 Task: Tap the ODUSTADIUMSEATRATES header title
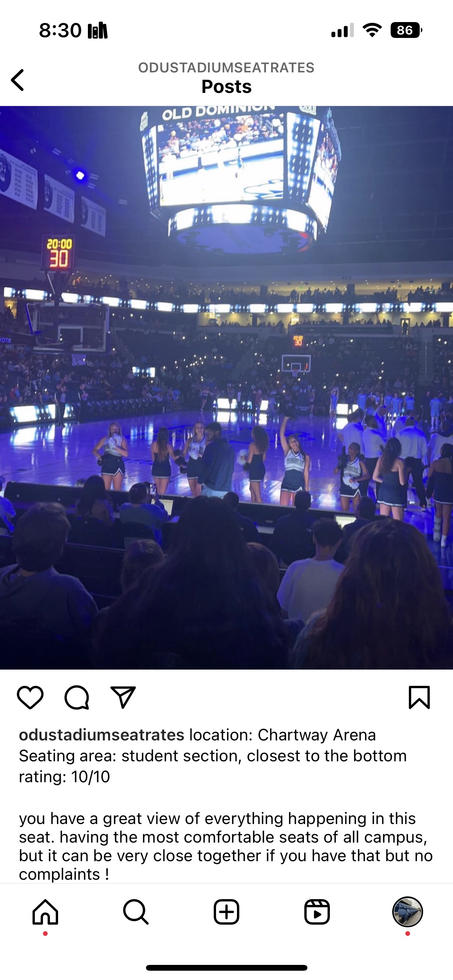point(226,68)
